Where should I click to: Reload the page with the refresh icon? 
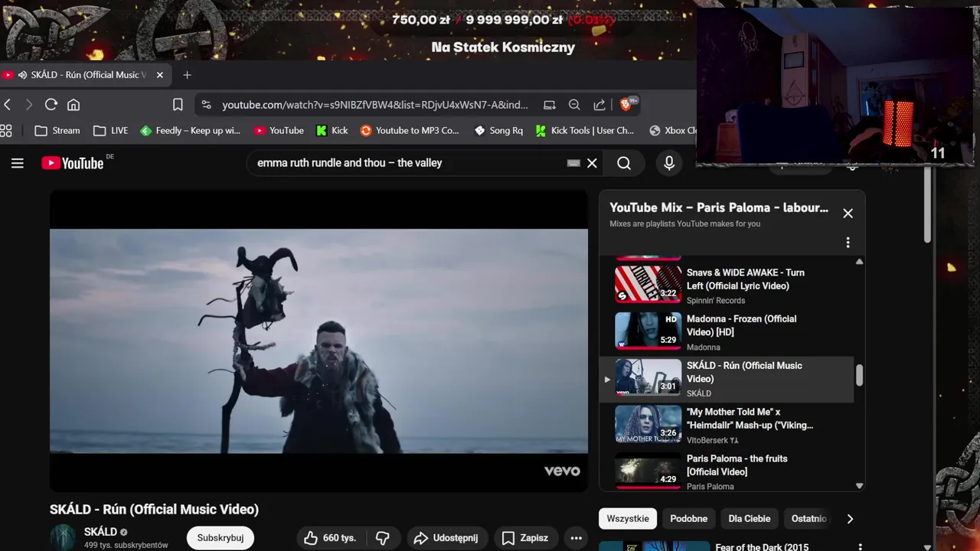point(51,105)
